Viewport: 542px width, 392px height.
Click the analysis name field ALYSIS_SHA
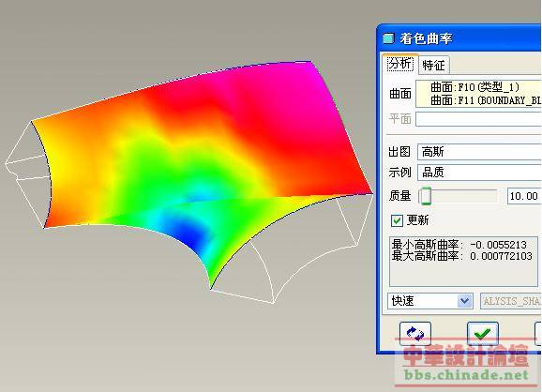[x=511, y=301]
